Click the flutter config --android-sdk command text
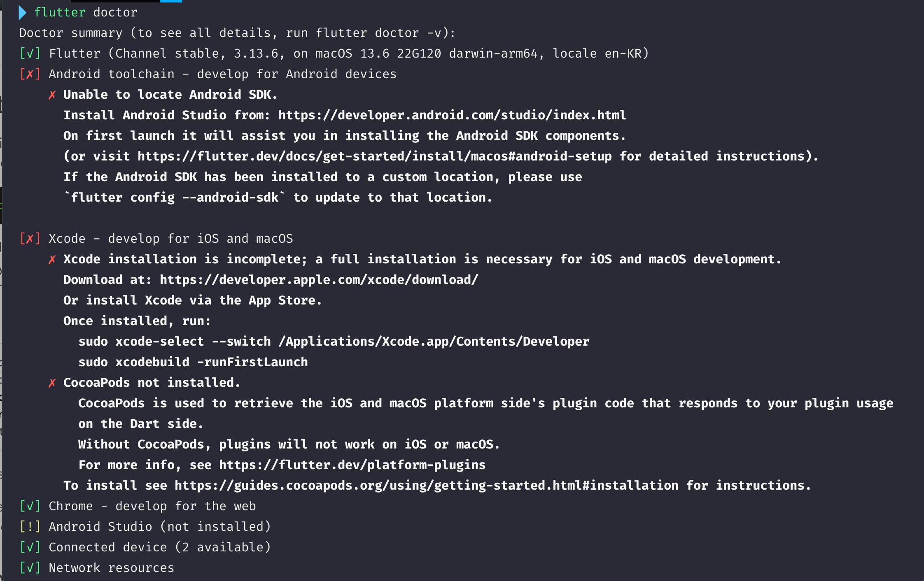The height and width of the screenshot is (581, 924). click(x=175, y=198)
